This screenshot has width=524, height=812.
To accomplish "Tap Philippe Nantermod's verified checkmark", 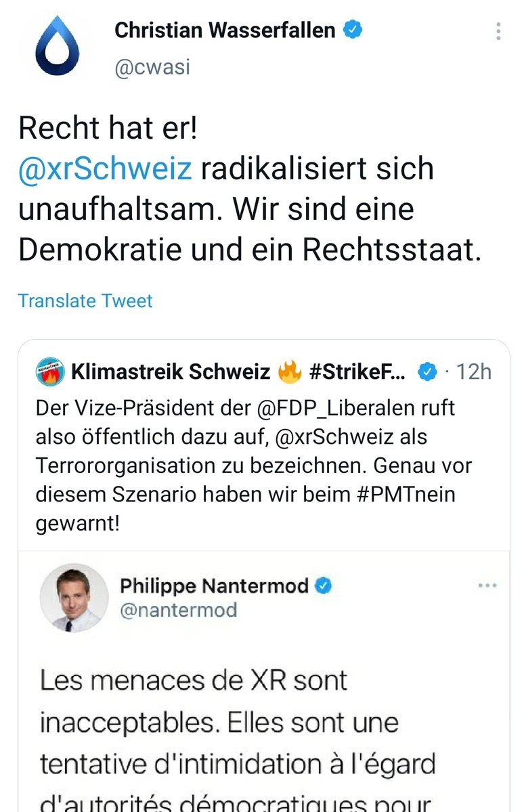I will pos(324,586).
